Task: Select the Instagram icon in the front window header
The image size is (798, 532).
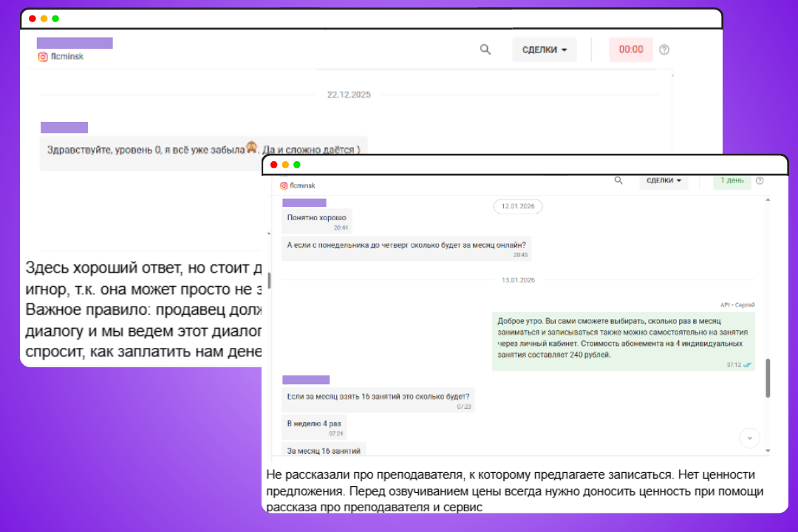Action: click(x=284, y=186)
